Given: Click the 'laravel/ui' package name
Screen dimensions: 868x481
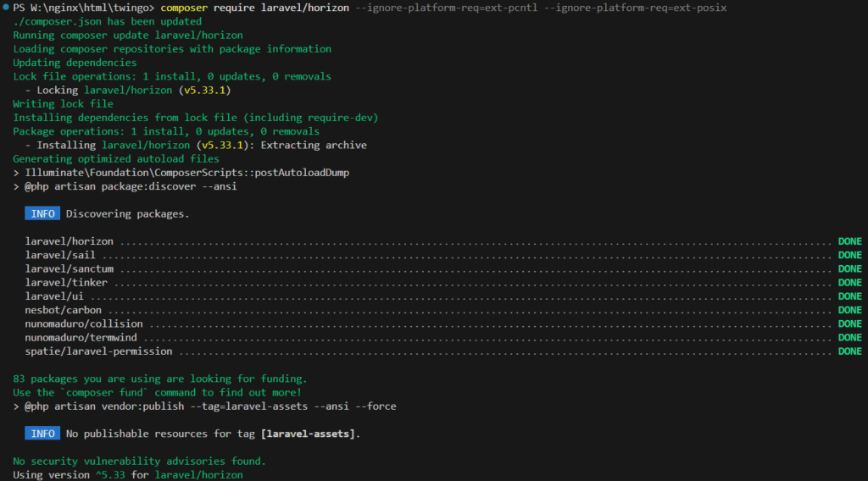Looking at the screenshot, I should pyautogui.click(x=54, y=296).
